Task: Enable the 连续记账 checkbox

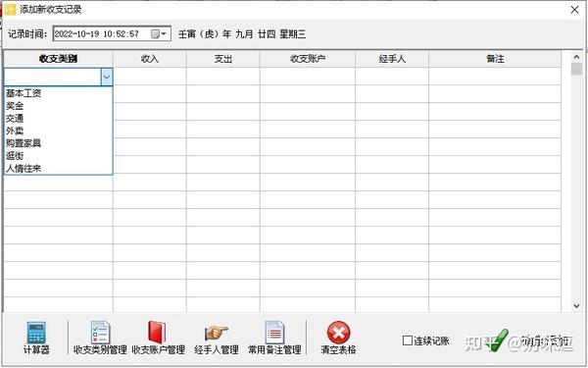Action: (407, 341)
